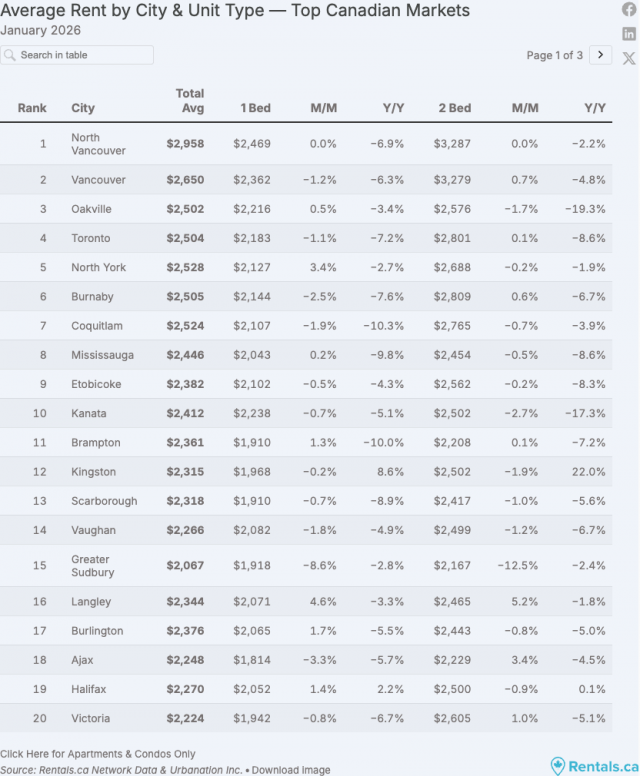Click the Rentals.ca logo
Screen dimensions: 640x776
[x=595, y=766]
